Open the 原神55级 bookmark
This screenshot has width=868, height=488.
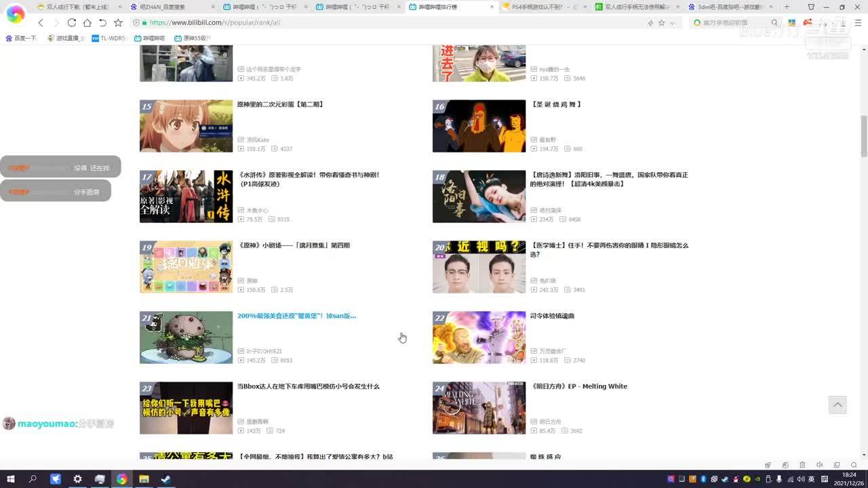pos(193,39)
